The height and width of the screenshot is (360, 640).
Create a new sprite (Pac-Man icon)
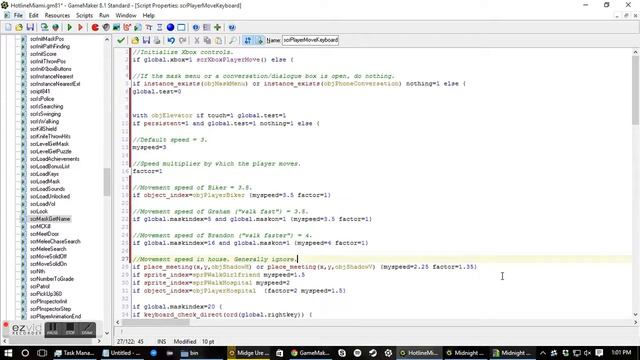95,27
